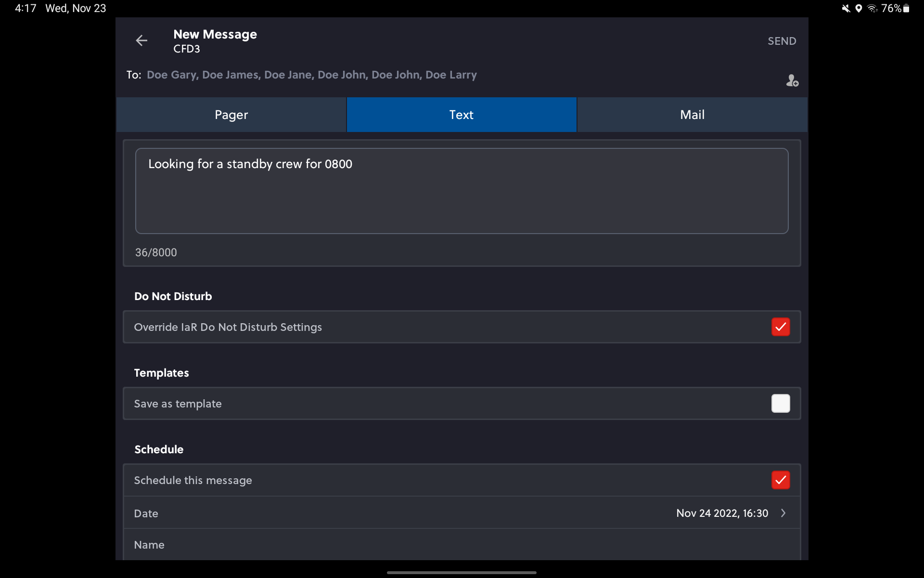Click the Do Not Disturb heading
Viewport: 924px width, 578px height.
[x=173, y=296]
